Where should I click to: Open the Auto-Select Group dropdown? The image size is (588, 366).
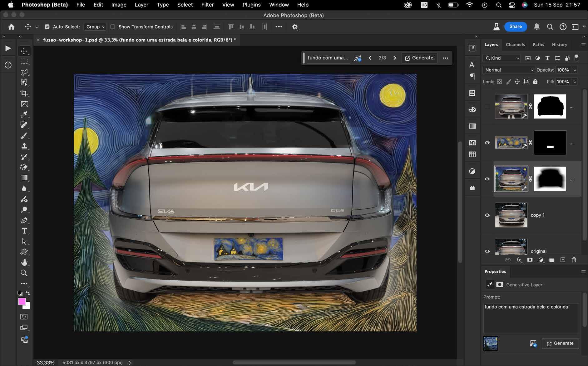click(95, 27)
